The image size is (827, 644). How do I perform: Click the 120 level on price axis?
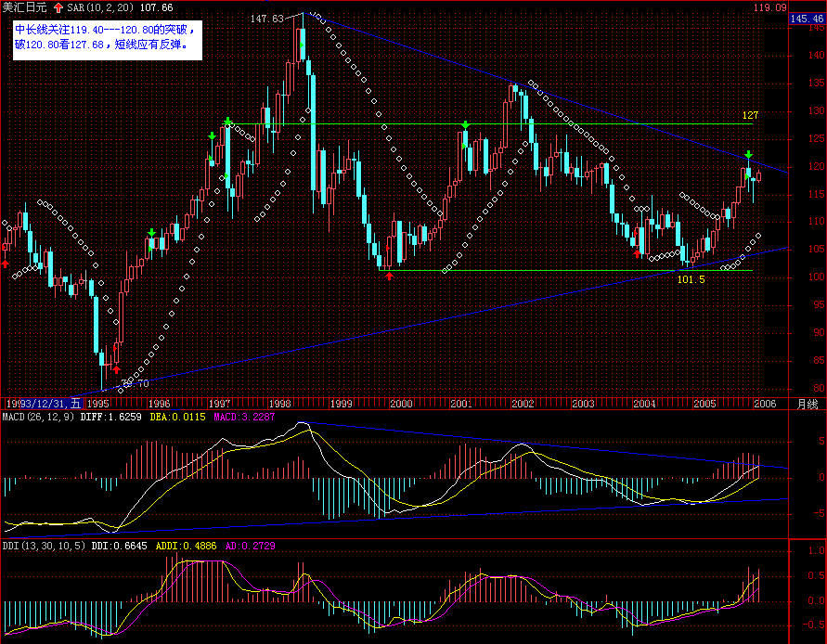(817, 167)
